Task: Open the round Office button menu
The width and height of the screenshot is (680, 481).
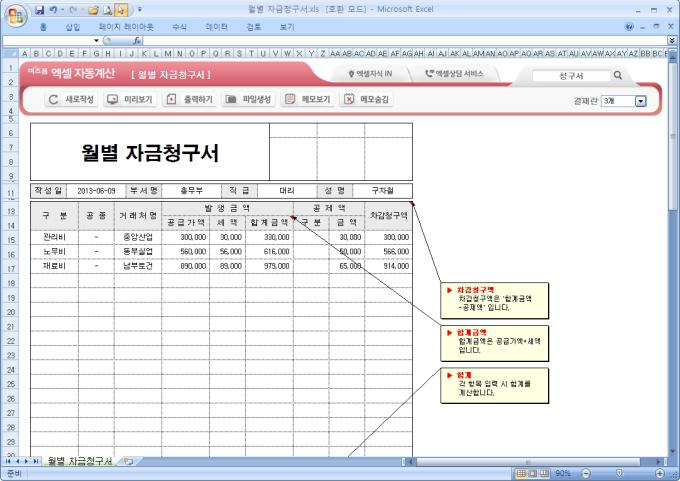Action: pyautogui.click(x=16, y=16)
